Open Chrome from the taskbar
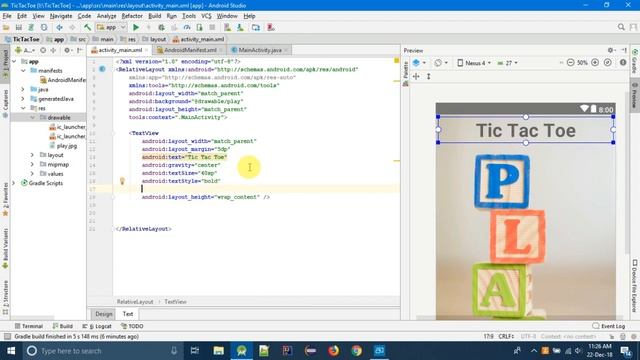The height and width of the screenshot is (360, 640). pos(356,351)
